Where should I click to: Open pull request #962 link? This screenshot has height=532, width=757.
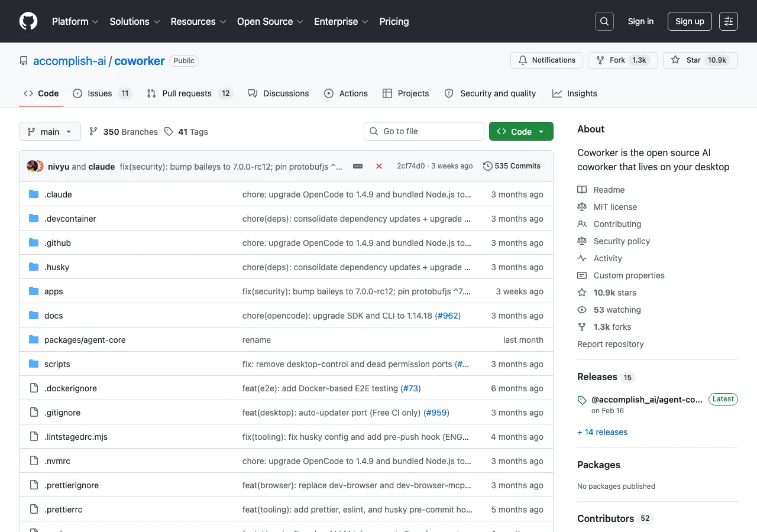(448, 316)
